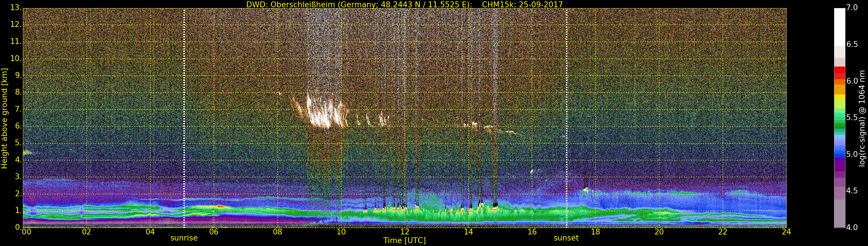Click the '7.0' colorbar tick label
868x246 pixels.
(x=852, y=8)
